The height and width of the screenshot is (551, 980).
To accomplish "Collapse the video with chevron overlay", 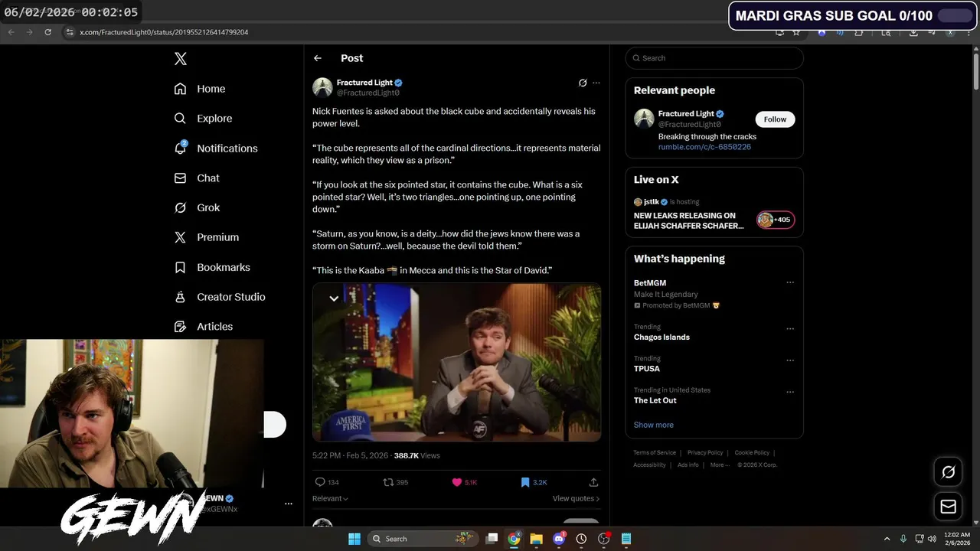I will (334, 298).
